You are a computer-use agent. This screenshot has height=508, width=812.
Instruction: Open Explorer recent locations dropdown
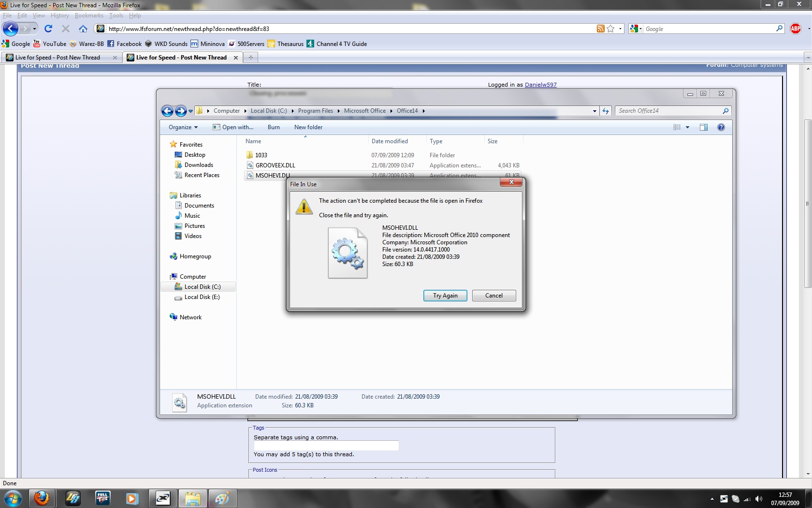point(190,111)
